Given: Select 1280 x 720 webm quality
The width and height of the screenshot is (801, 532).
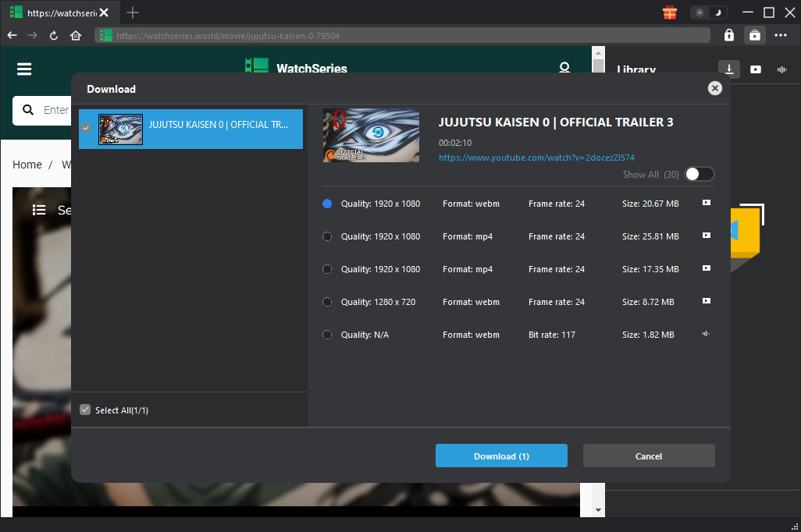Looking at the screenshot, I should (x=327, y=302).
